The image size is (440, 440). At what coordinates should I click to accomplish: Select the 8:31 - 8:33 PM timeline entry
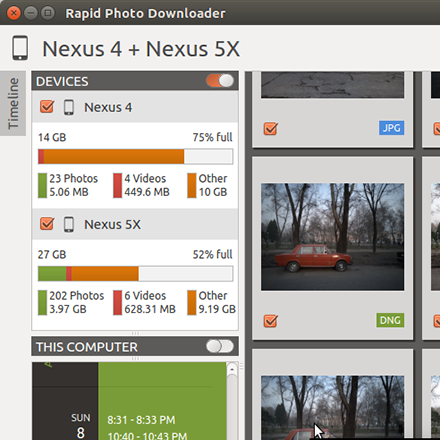[x=141, y=420]
